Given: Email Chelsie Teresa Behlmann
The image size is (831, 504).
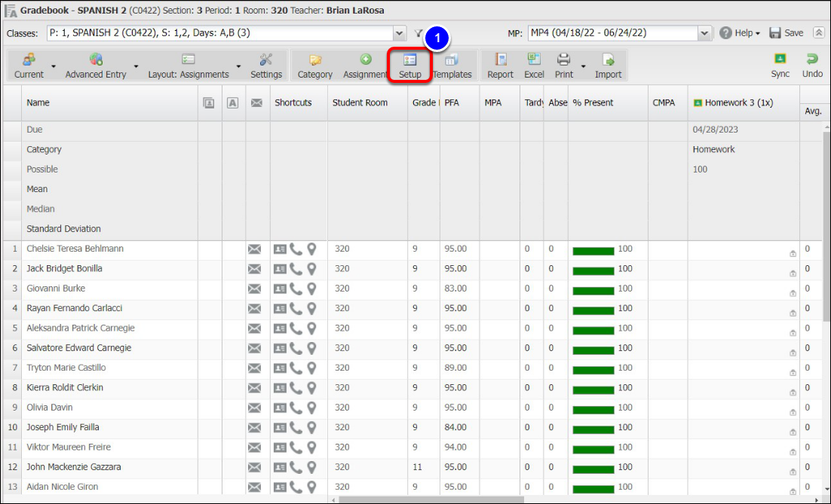Looking at the screenshot, I should point(254,249).
